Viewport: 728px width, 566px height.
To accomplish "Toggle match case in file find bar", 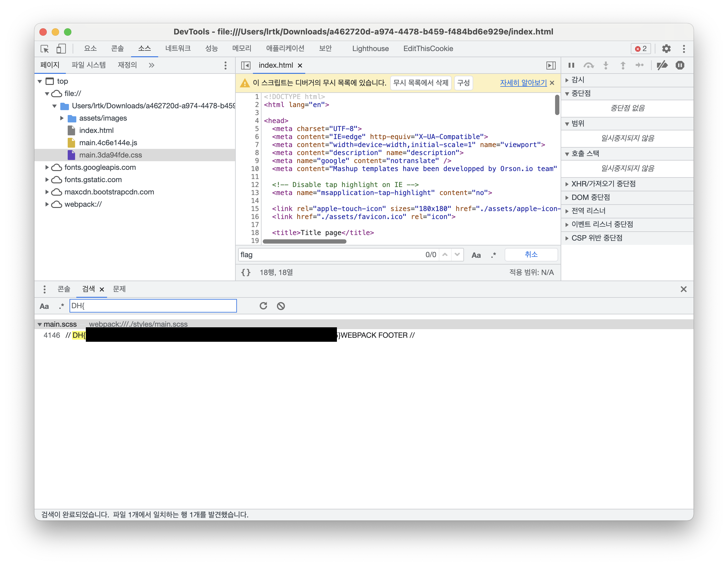I will [x=476, y=255].
